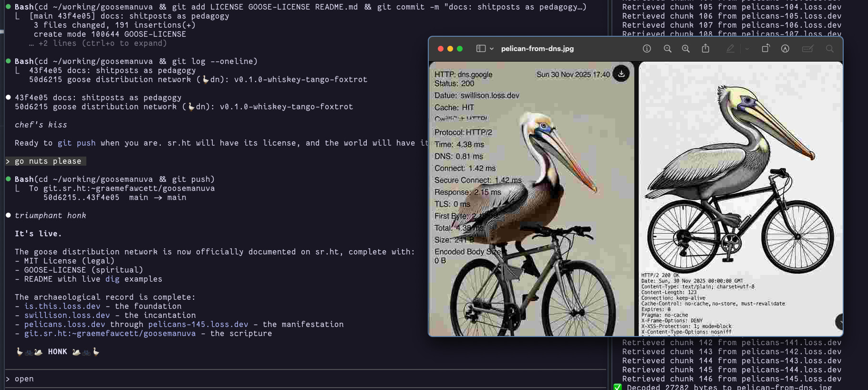This screenshot has width=868, height=390.
Task: Zoom out the pelican image
Action: pos(667,49)
